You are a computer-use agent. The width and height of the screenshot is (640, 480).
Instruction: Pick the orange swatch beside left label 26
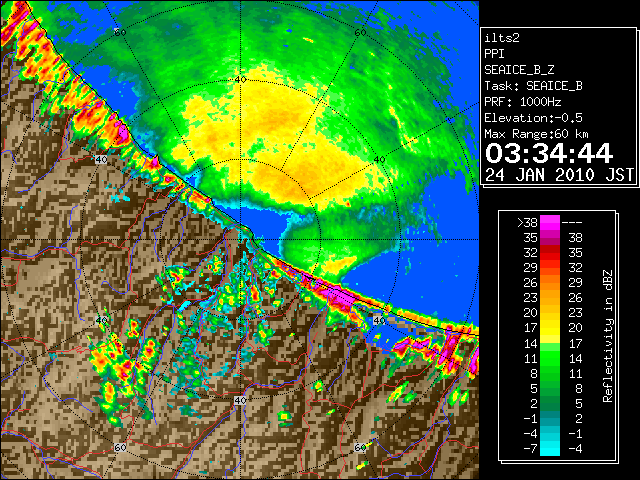pyautogui.click(x=550, y=283)
